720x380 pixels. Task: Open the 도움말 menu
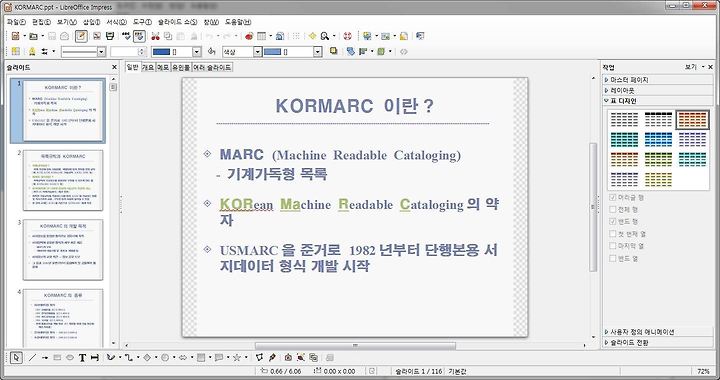coord(238,22)
